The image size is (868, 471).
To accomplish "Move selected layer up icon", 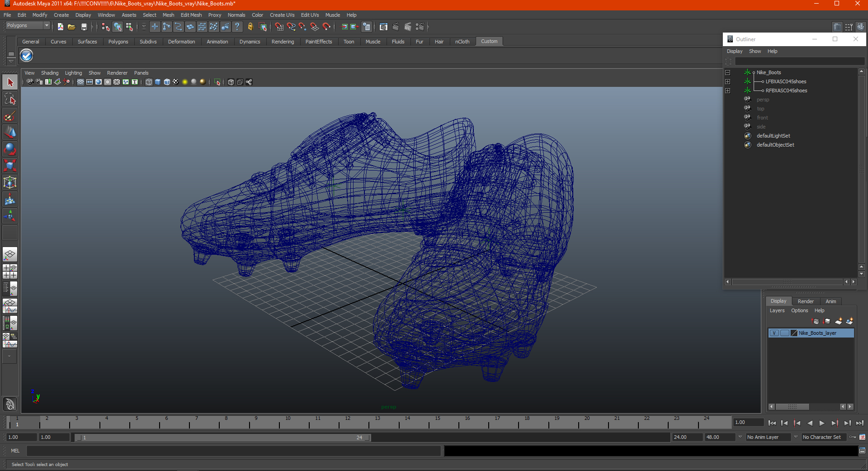I will click(816, 321).
